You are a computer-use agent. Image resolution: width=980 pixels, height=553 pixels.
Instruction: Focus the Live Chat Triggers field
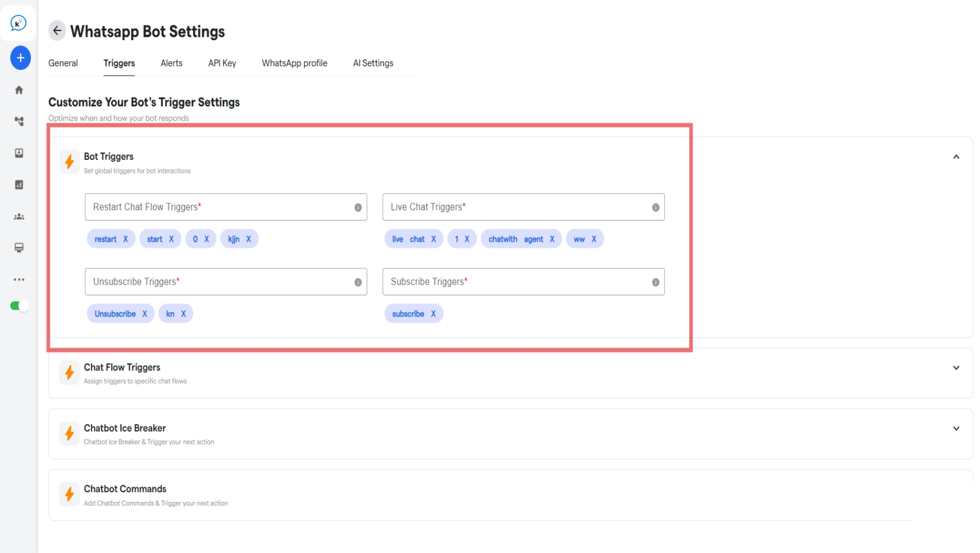(x=523, y=207)
